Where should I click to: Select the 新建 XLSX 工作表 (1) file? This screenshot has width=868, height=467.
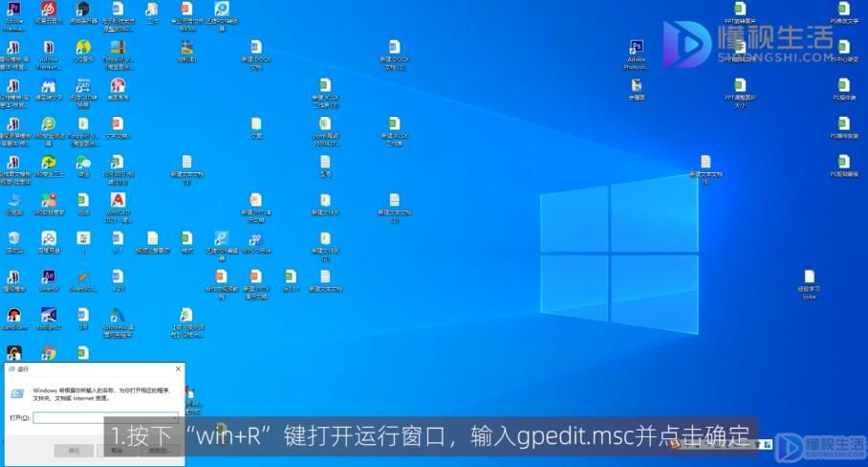tap(325, 86)
